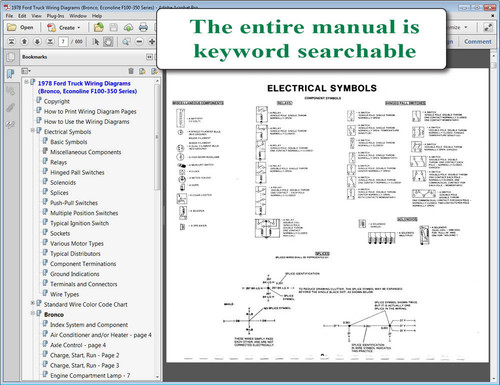Click the next page arrow
The height and width of the screenshot is (385, 500).
pos(37,42)
